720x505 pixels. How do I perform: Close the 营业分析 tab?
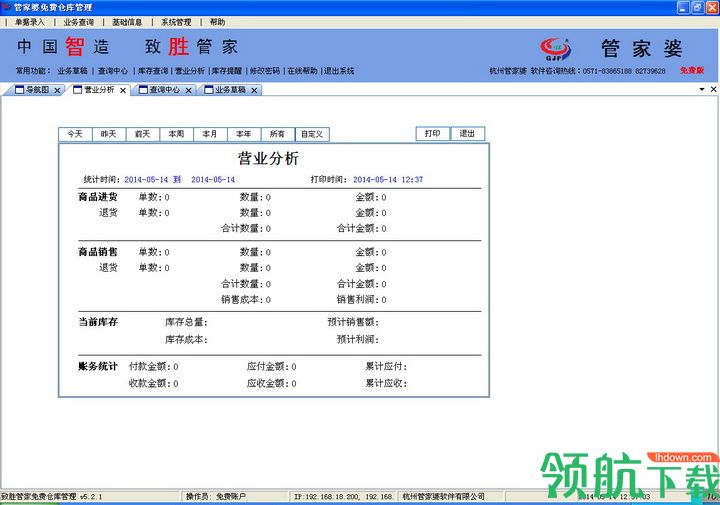pos(123,90)
